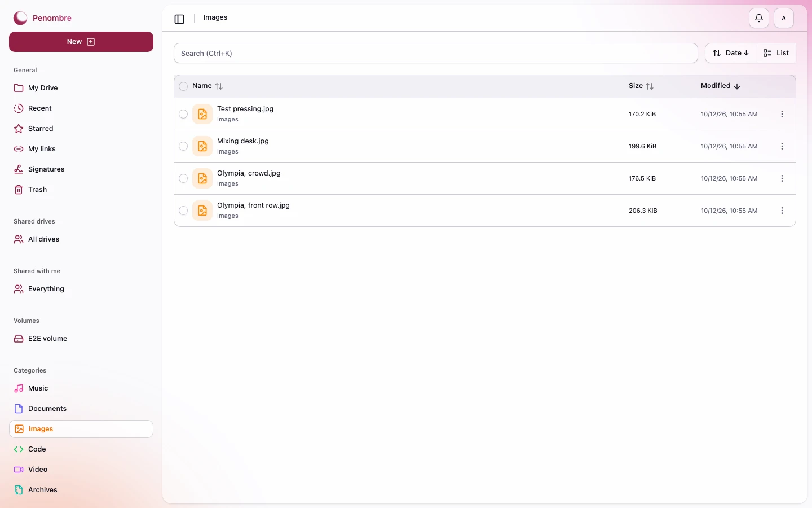Open My links in sidebar
Image resolution: width=812 pixels, height=508 pixels.
pos(81,149)
